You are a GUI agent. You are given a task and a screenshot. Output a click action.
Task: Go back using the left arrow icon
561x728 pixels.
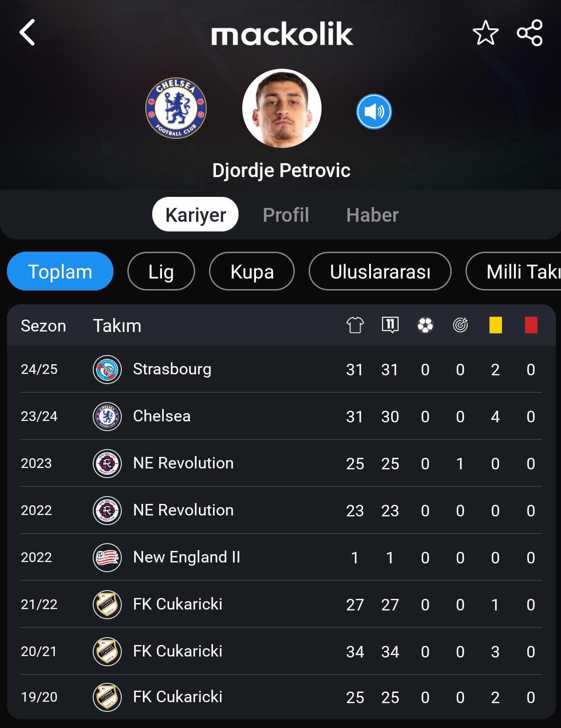[27, 32]
